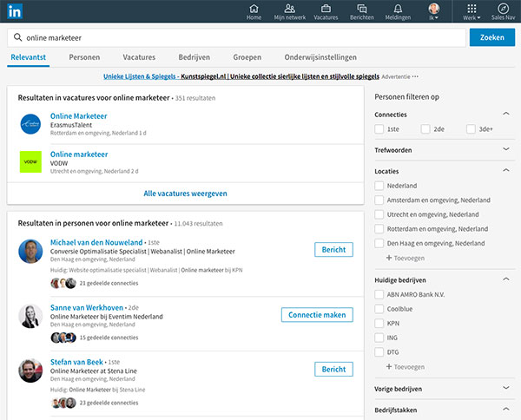Check the 2de connecties filter
The image size is (521, 420).
[425, 128]
